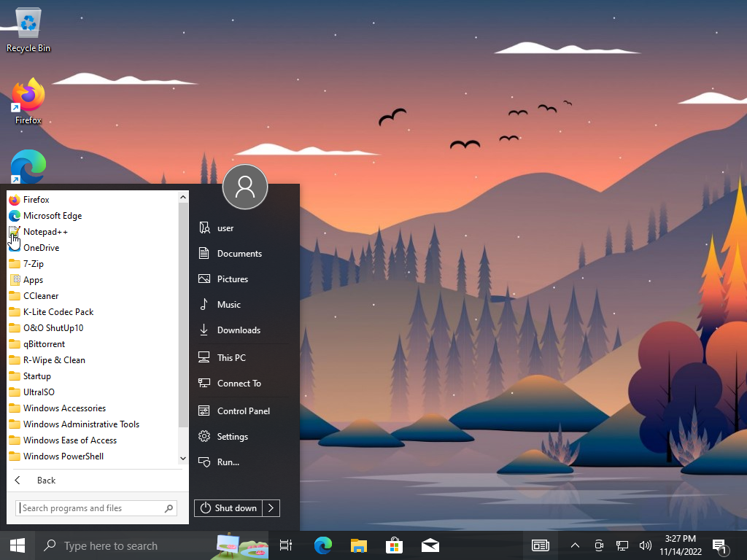Select Firefox desktop shortcut
This screenshot has width=747, height=560.
(28, 101)
